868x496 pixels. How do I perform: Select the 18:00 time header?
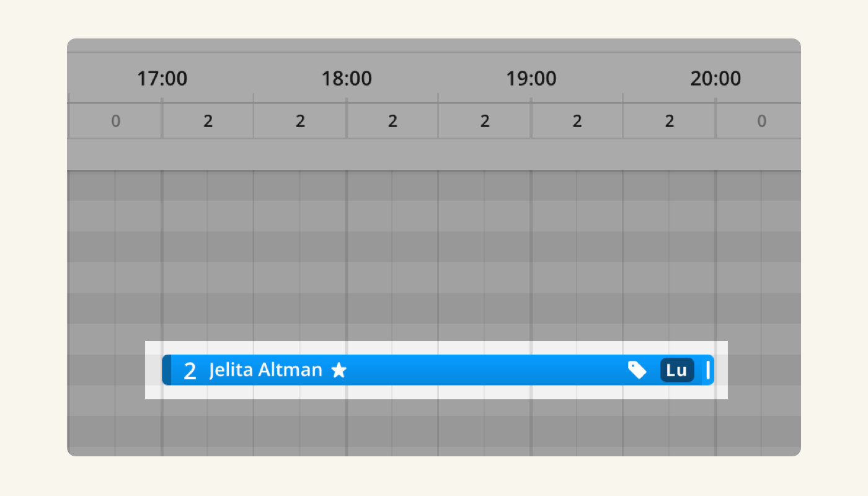(x=347, y=79)
